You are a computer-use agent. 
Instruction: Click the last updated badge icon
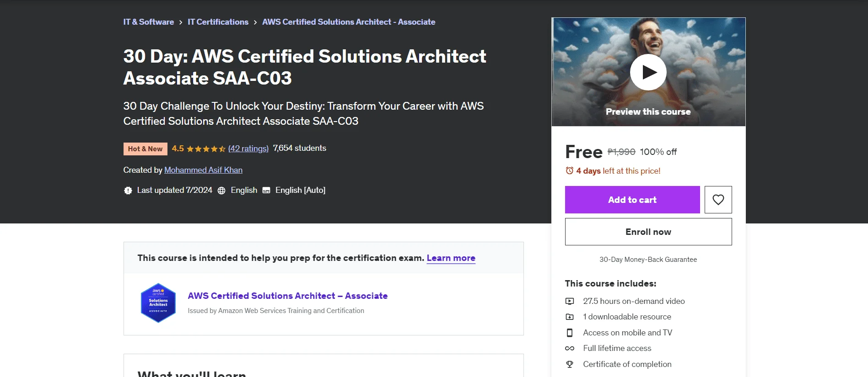pyautogui.click(x=128, y=191)
